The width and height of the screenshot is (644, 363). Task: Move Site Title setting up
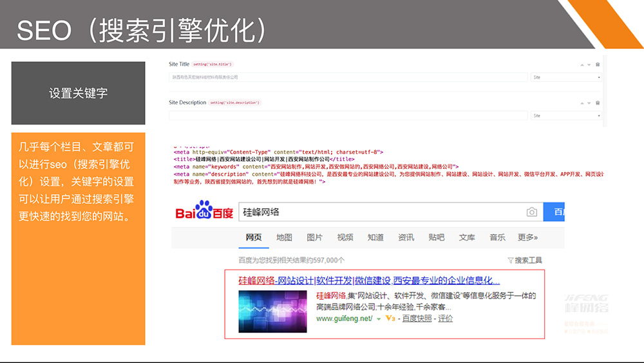click(x=582, y=65)
